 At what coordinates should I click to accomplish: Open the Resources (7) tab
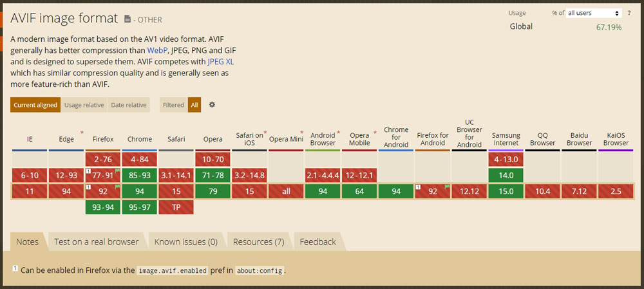coord(259,242)
